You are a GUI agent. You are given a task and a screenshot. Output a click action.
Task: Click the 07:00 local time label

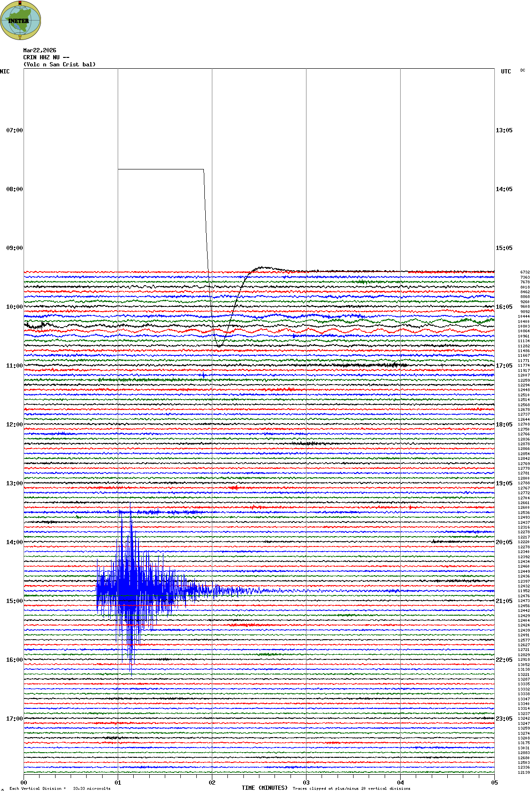pos(14,130)
